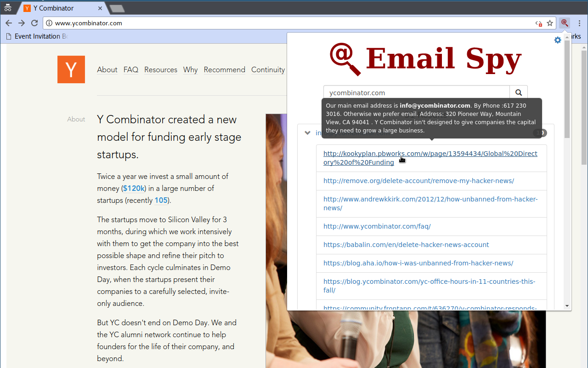Open the www.ycombinator.com/faq result link
The image size is (588, 368).
tap(377, 226)
